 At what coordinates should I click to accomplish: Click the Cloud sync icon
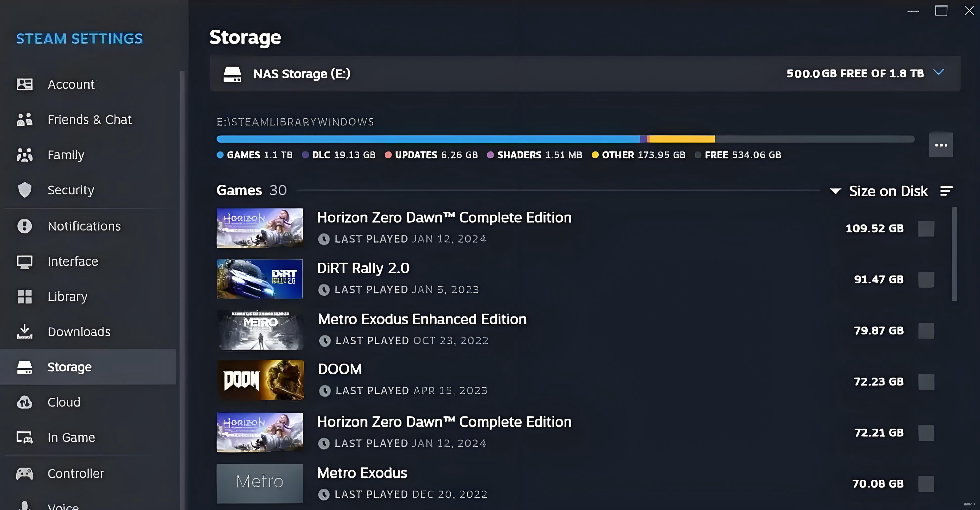coord(25,402)
